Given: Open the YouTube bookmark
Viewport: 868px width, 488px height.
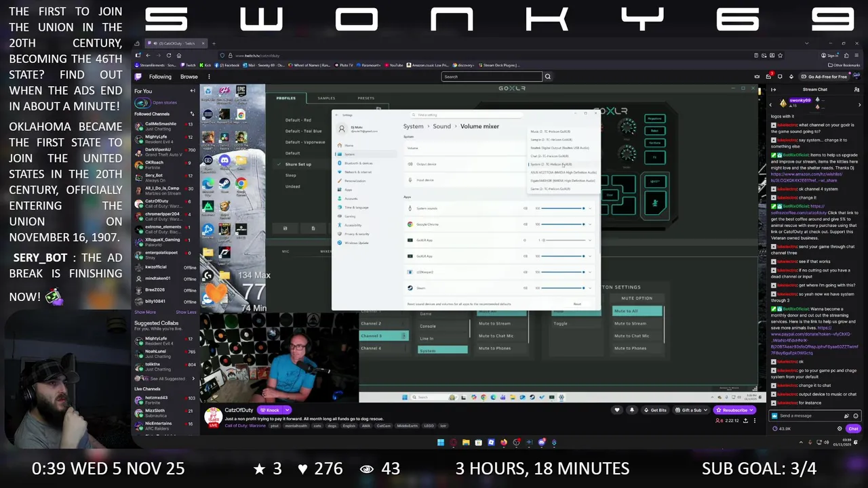Looking at the screenshot, I should [393, 65].
